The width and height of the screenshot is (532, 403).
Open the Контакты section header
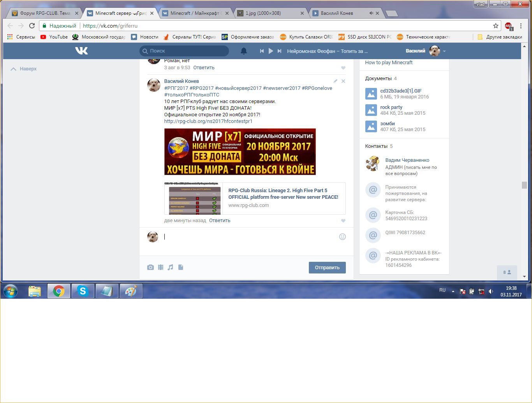376,146
